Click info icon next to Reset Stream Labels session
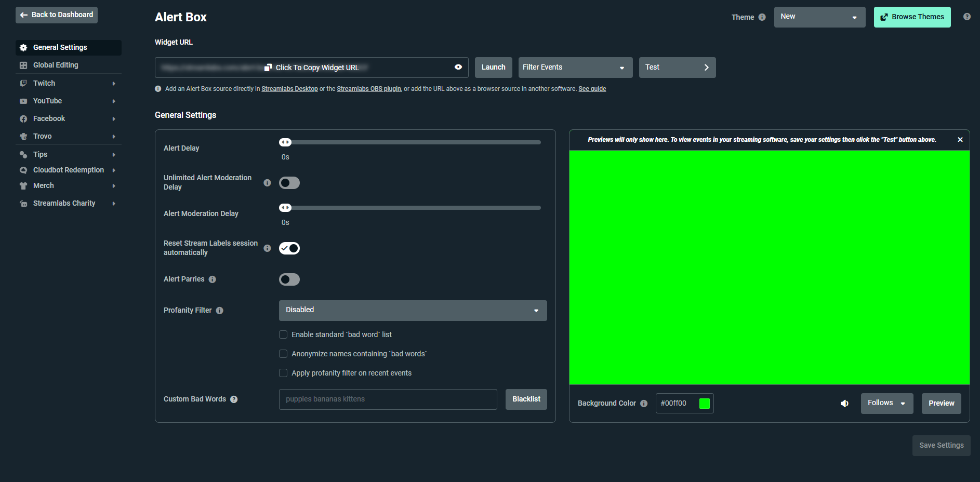980x482 pixels. click(x=267, y=248)
